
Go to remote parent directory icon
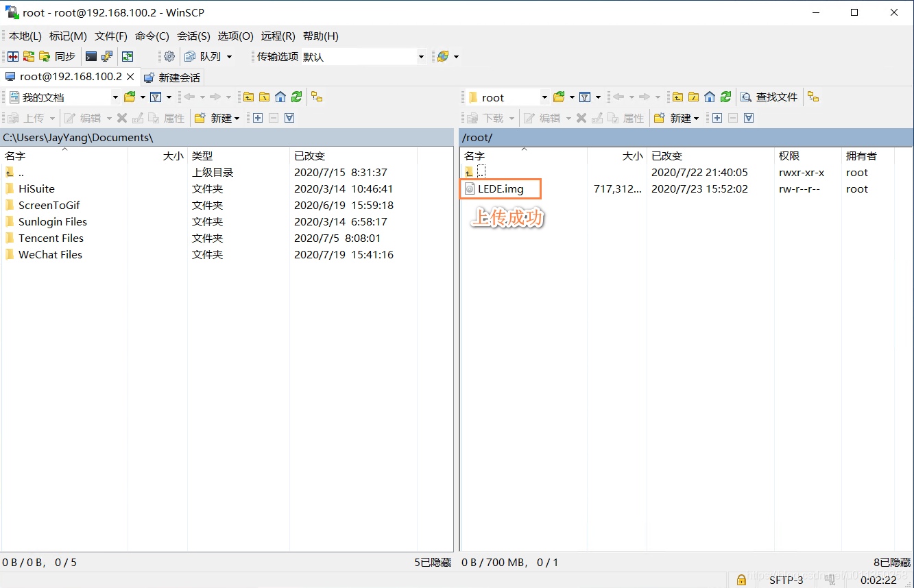click(677, 97)
